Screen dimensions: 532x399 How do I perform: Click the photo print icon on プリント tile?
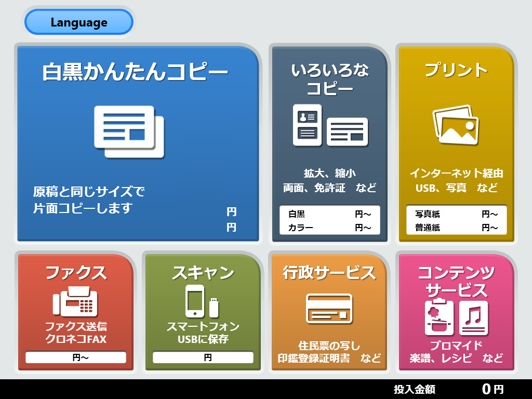(456, 125)
